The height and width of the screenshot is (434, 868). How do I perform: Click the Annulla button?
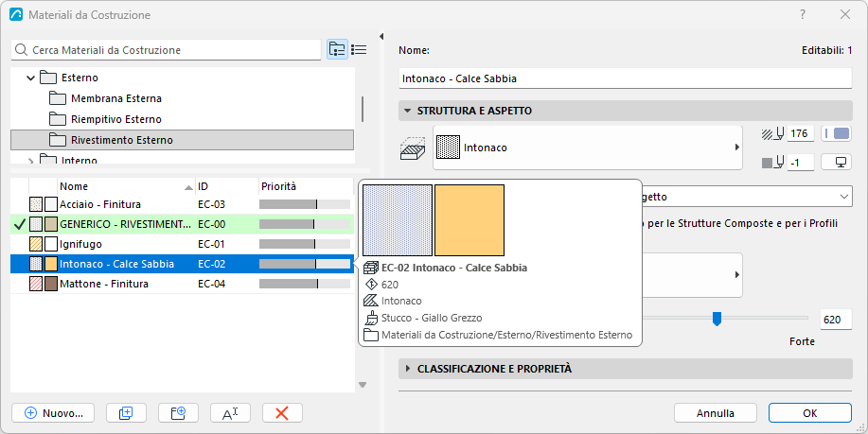click(x=716, y=413)
